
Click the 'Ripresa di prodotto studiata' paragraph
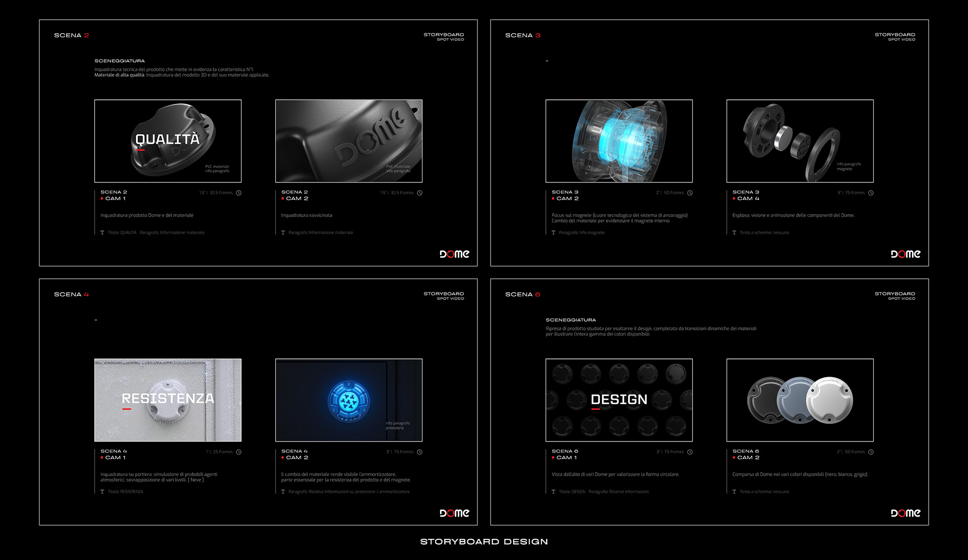tap(651, 331)
